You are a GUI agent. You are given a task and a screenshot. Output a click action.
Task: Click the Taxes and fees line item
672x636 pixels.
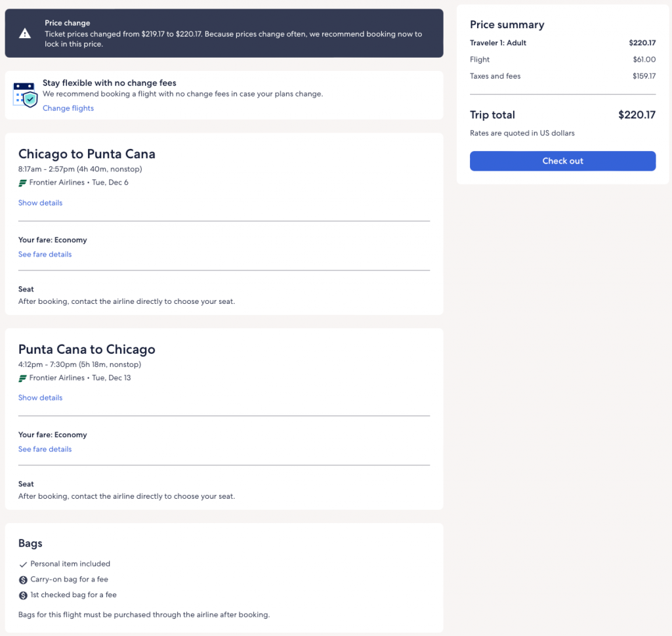(495, 76)
